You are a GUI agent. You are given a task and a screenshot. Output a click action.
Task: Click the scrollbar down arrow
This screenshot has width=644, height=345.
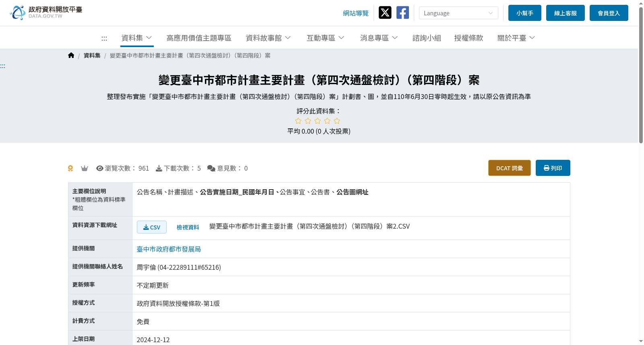point(641,341)
